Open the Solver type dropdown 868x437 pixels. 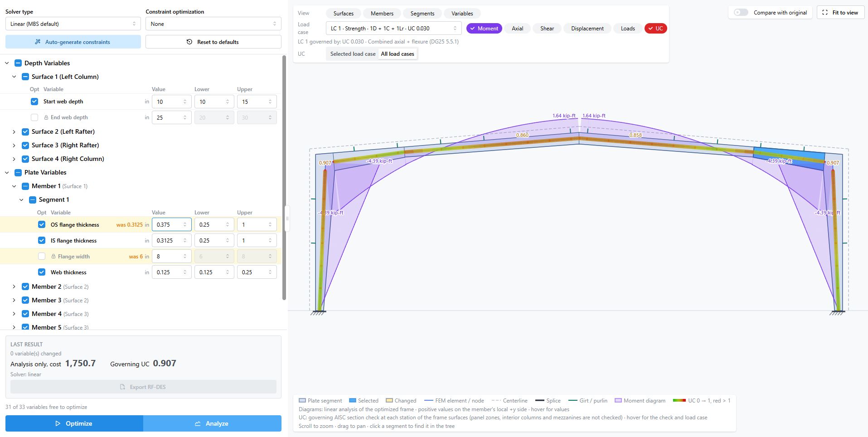73,24
